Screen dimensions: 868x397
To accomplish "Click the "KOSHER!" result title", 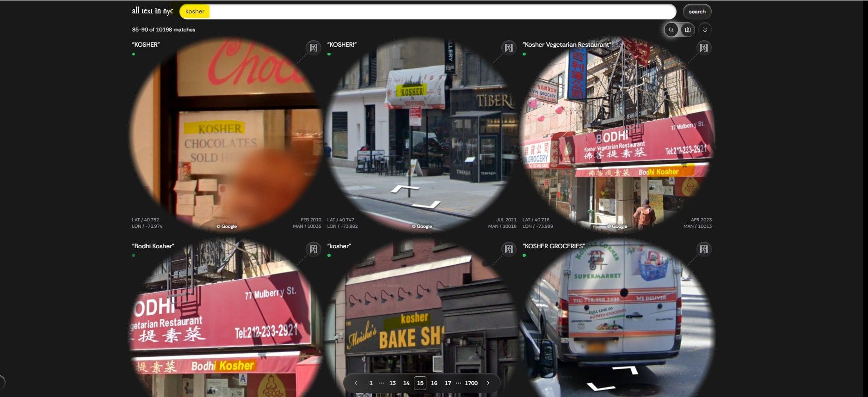I will point(342,45).
